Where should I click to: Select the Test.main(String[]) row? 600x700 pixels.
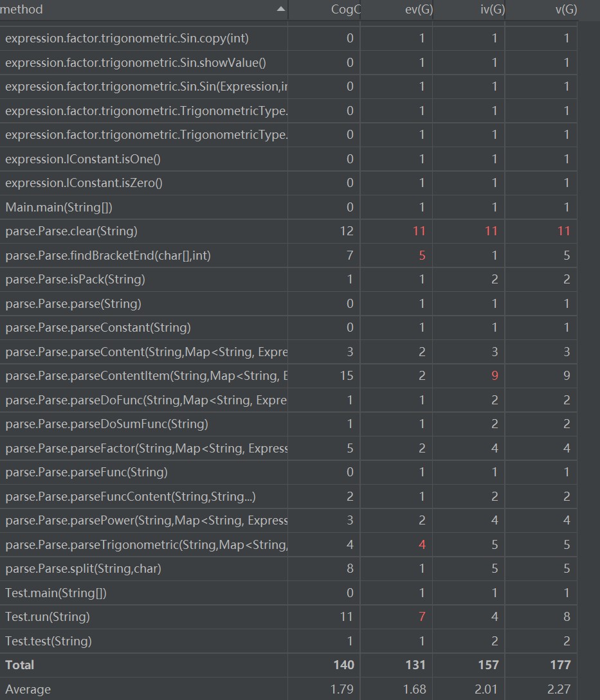(x=289, y=593)
